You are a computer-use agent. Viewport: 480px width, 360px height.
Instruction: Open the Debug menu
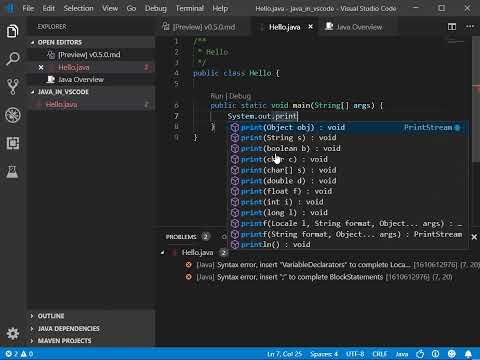(x=156, y=8)
